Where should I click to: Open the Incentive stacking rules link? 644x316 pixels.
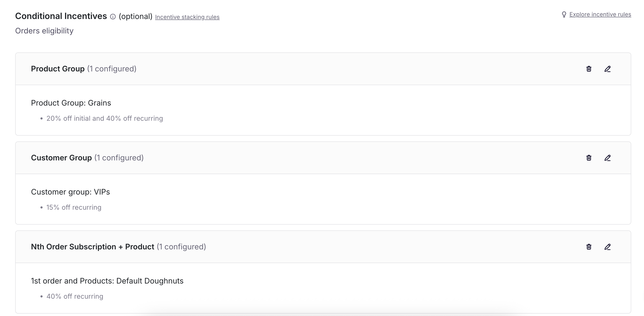tap(187, 17)
